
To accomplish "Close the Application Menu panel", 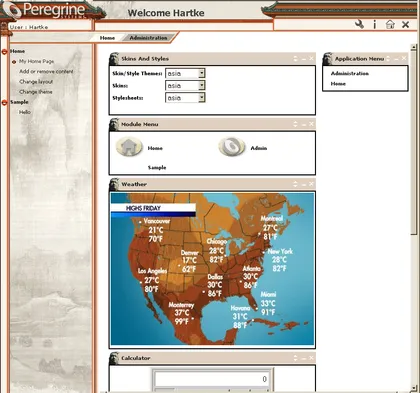I will 404,59.
